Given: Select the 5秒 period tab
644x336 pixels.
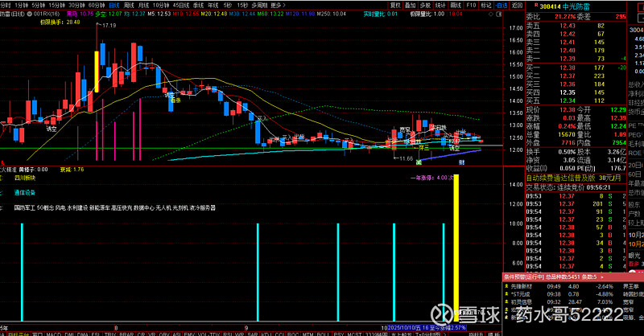Looking at the screenshot, I should [x=228, y=6].
